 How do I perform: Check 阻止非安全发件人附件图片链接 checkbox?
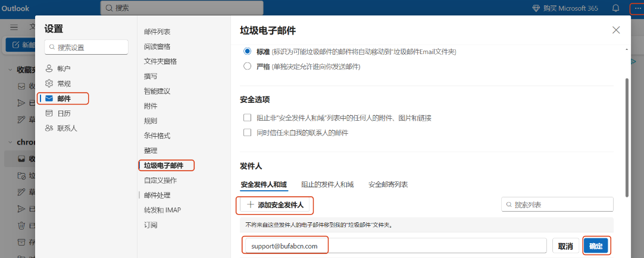[x=247, y=118]
